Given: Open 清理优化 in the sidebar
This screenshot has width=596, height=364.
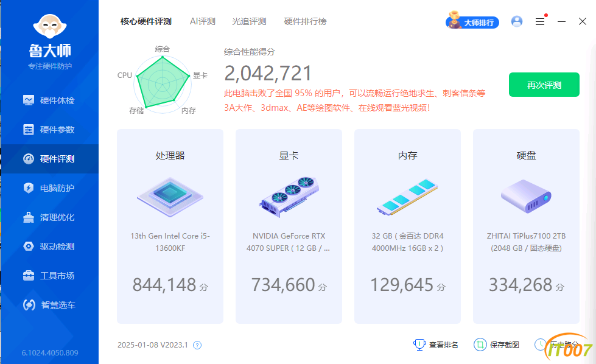Looking at the screenshot, I should [49, 217].
